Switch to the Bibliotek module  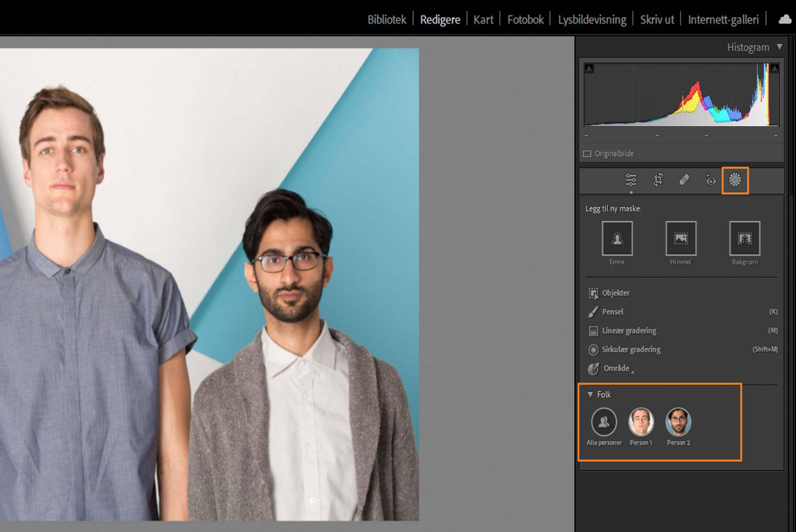pyautogui.click(x=386, y=19)
